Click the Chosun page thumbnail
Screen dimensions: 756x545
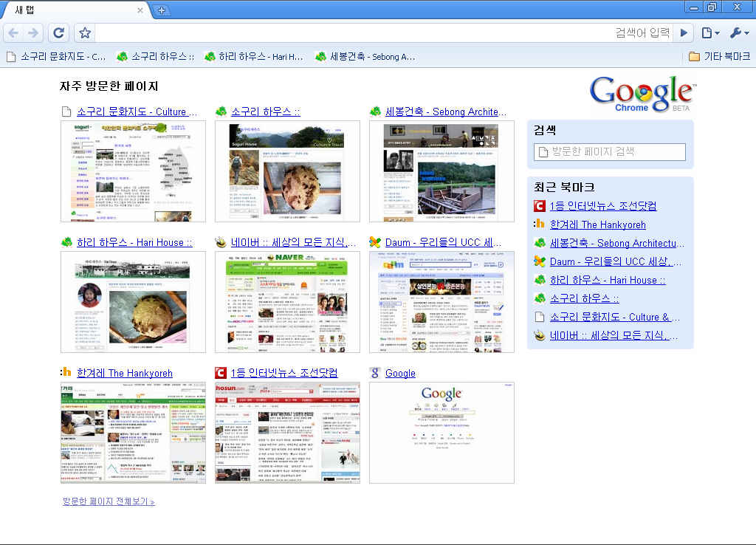coord(287,433)
